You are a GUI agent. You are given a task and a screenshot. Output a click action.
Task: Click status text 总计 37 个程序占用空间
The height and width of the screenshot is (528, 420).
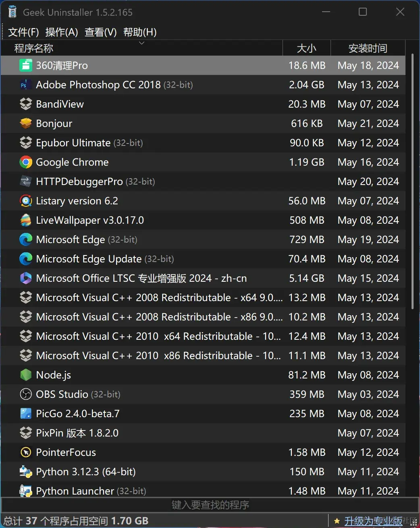tap(56, 521)
